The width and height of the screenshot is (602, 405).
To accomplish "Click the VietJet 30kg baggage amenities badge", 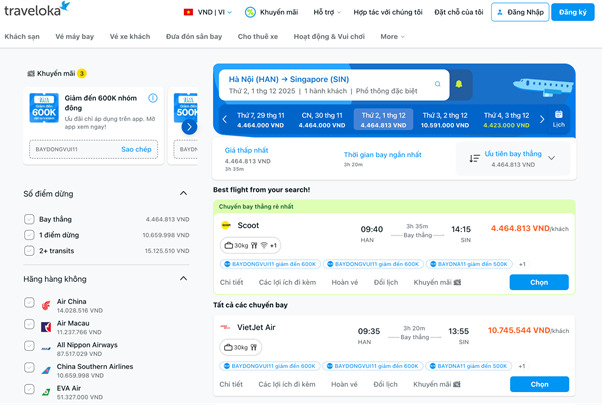I will pyautogui.click(x=241, y=347).
